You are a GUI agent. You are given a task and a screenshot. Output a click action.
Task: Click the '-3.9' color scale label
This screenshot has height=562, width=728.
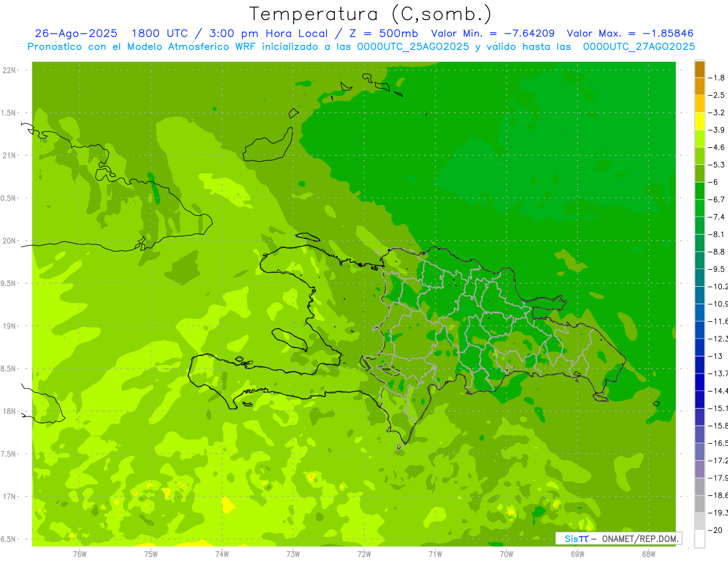(716, 130)
